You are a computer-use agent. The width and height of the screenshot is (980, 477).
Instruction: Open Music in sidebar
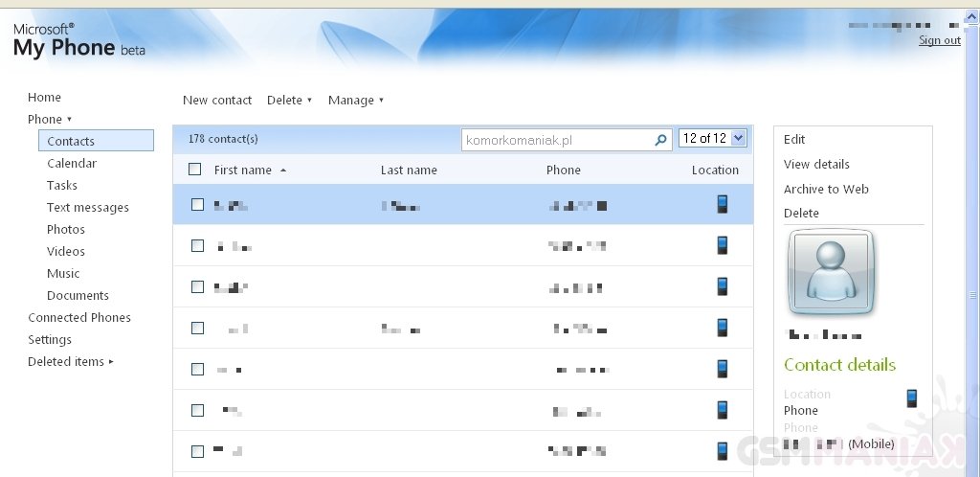click(63, 273)
